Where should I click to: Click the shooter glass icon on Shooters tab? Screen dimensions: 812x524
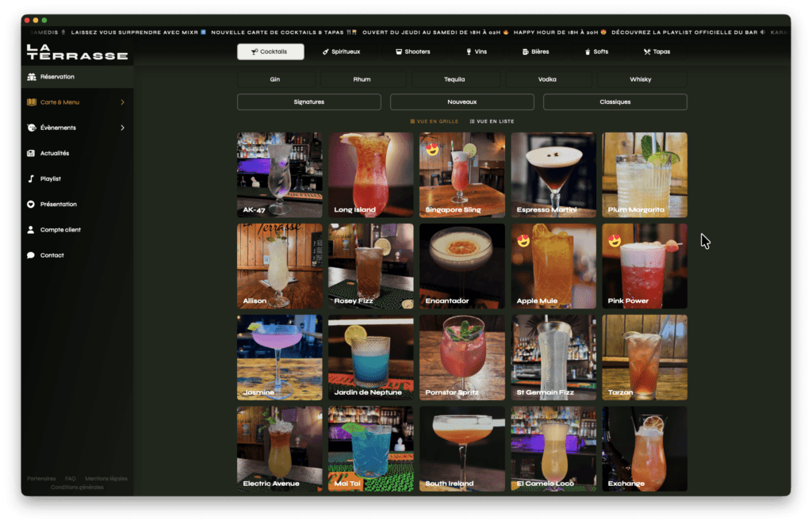(397, 51)
